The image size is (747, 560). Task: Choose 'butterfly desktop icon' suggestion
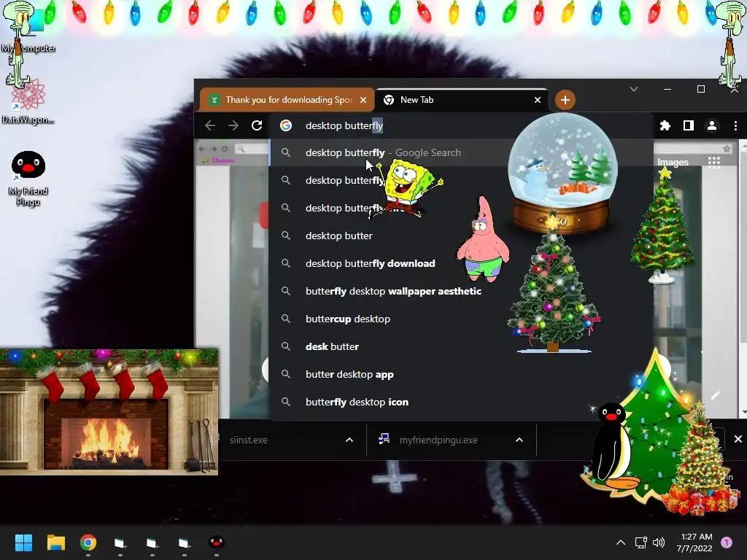[357, 402]
